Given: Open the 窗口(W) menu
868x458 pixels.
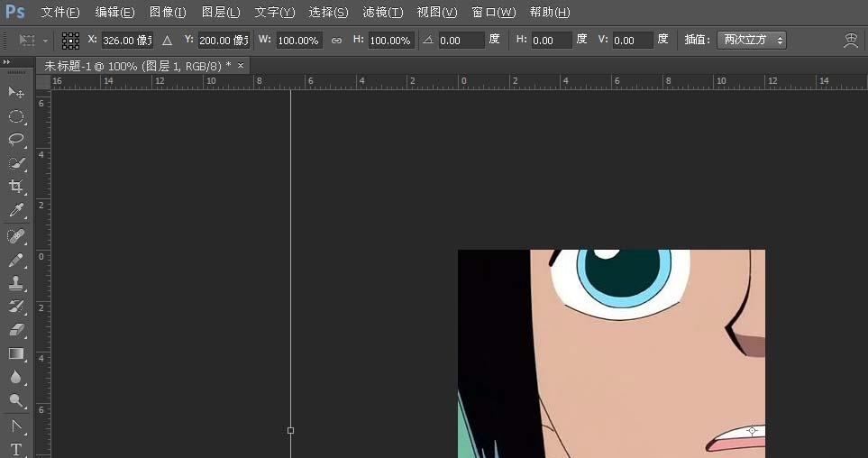Looking at the screenshot, I should (493, 12).
